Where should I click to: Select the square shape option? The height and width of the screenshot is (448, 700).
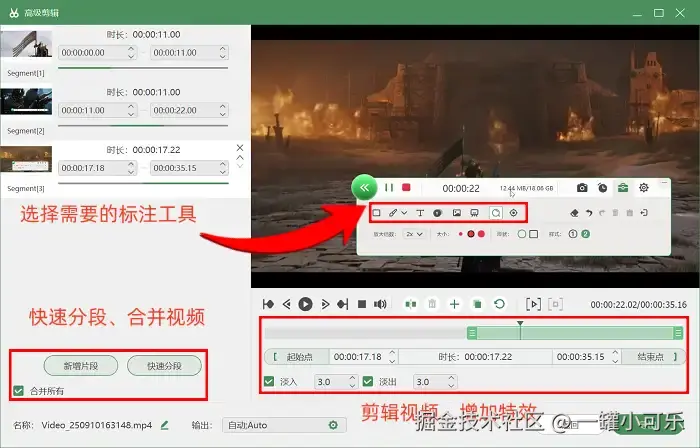pyautogui.click(x=533, y=234)
